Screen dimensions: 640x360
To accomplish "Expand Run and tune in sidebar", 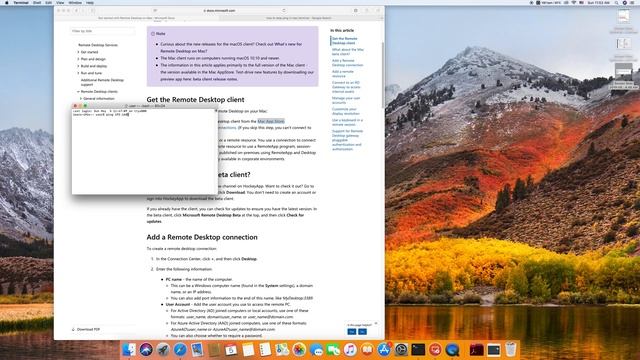I will [x=78, y=73].
